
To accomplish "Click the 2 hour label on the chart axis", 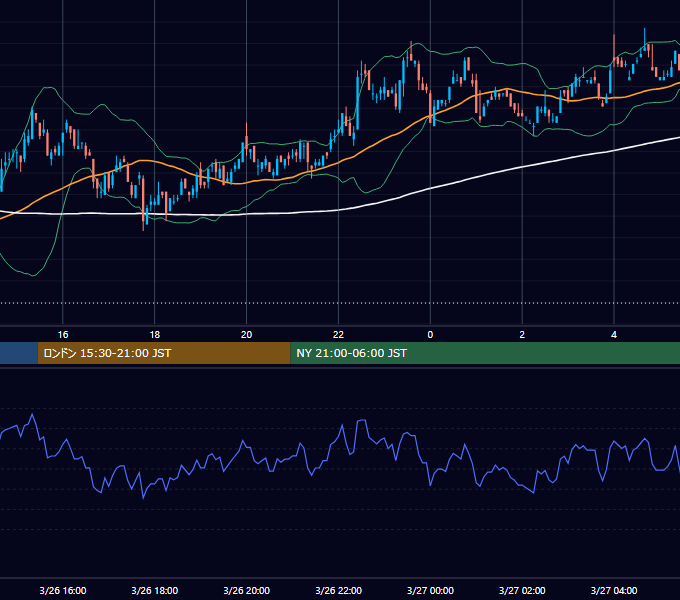I will [522, 335].
